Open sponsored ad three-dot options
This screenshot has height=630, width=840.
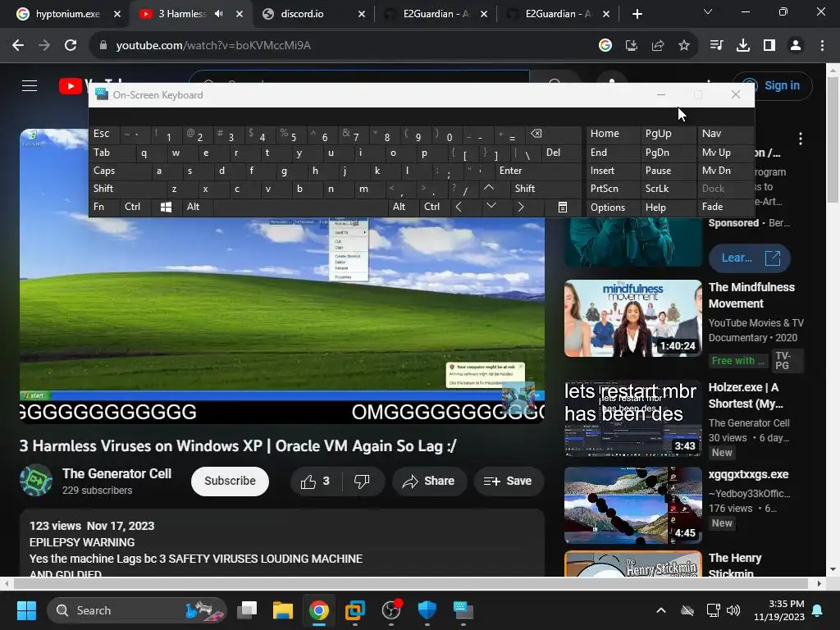point(801,139)
